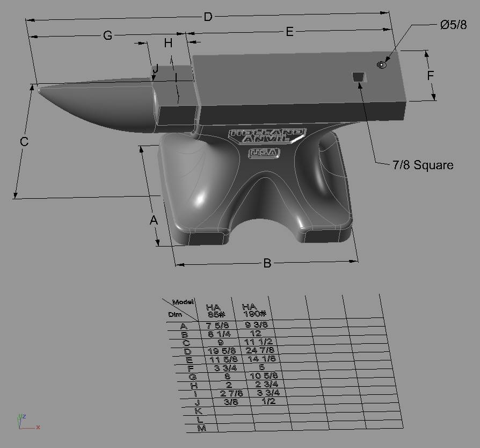Click the USA embossed badge on the anvil
Image resolution: width=480 pixels, height=448 pixels.
pos(264,153)
